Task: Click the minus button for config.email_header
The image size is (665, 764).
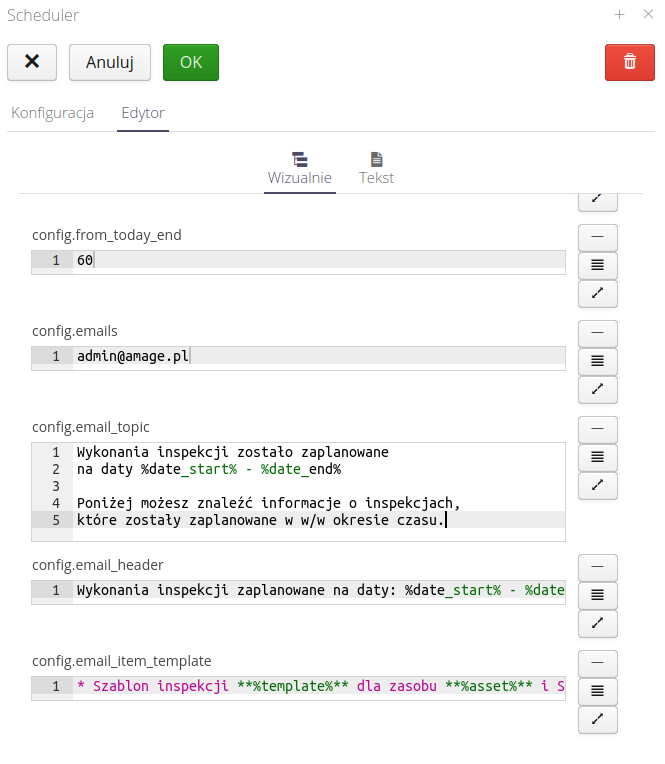Action: click(597, 568)
